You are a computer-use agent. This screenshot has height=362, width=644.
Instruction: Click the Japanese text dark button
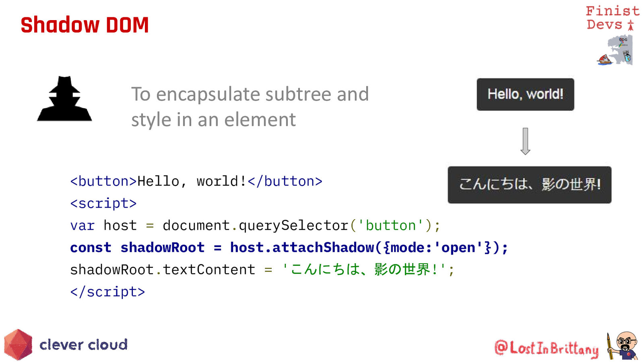coord(529,185)
